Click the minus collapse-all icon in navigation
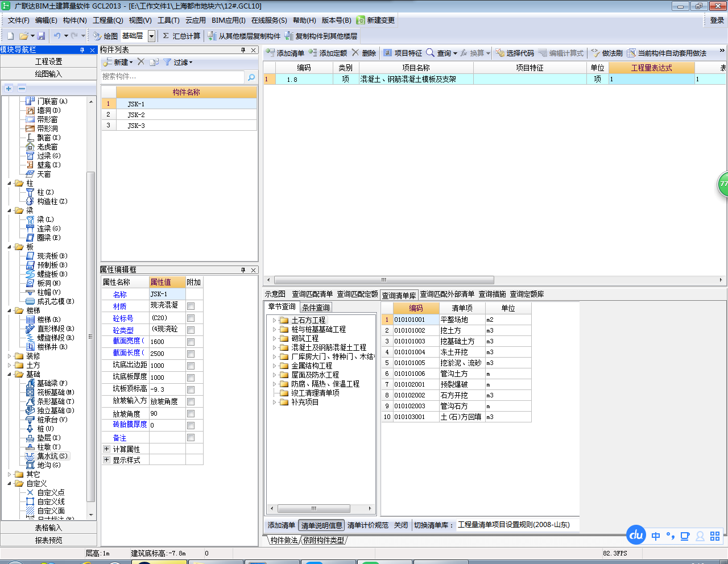Image resolution: width=728 pixels, height=564 pixels. pyautogui.click(x=22, y=88)
